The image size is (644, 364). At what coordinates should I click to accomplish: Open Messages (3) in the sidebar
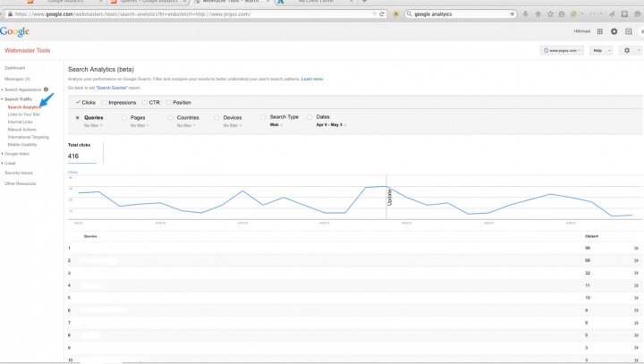[x=17, y=79]
